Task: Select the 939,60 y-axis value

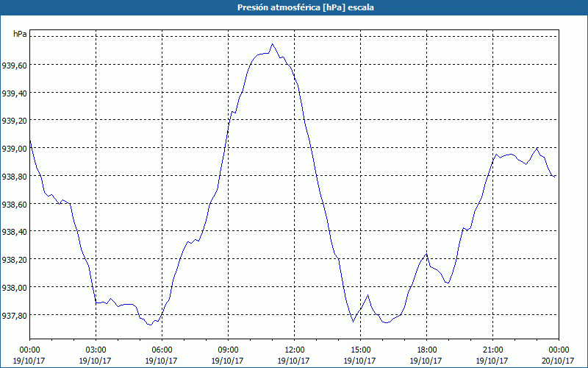Action: (x=14, y=66)
